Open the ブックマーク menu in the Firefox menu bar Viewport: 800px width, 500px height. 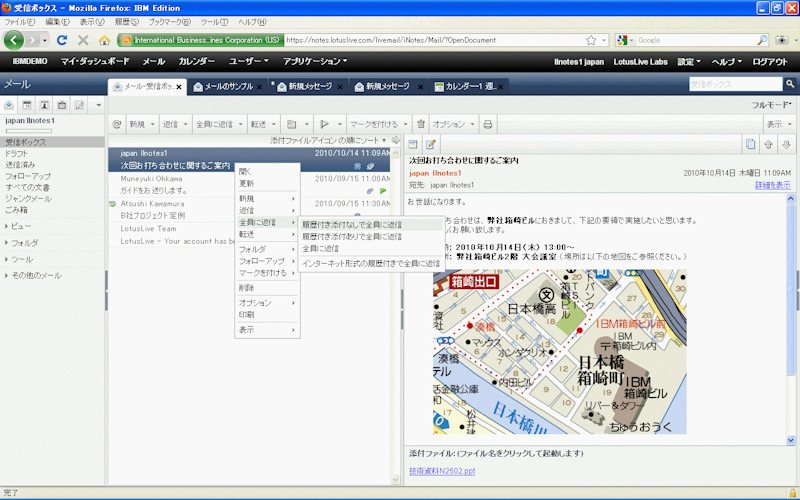pyautogui.click(x=169, y=22)
